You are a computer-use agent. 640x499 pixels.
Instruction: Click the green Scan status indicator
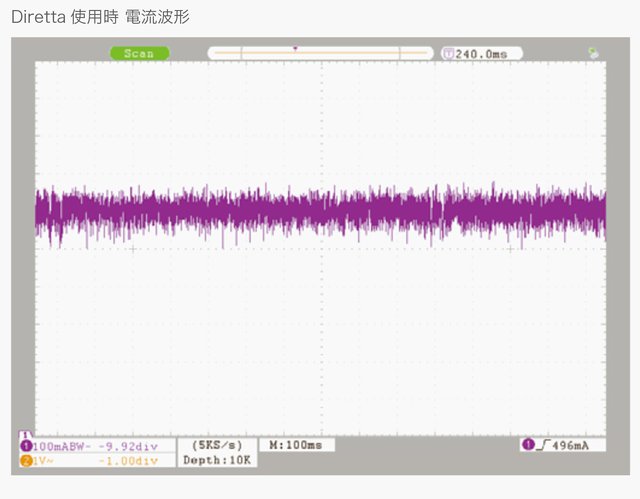pos(138,53)
